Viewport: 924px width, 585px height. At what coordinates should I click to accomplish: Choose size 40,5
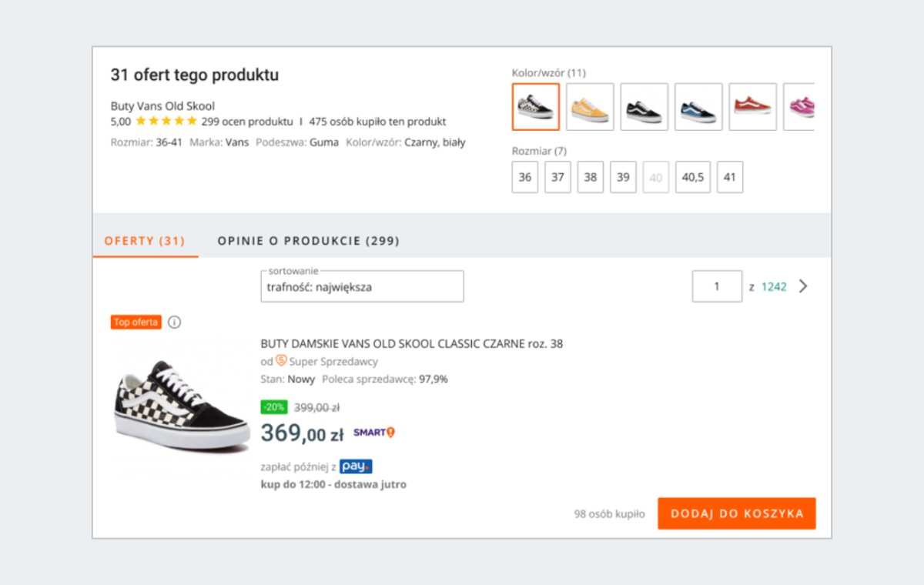[693, 177]
